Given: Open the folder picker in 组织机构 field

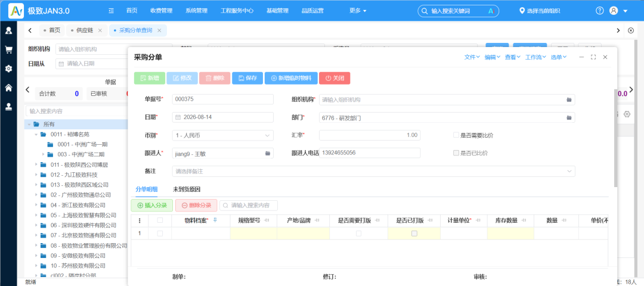Looking at the screenshot, I should tap(569, 100).
